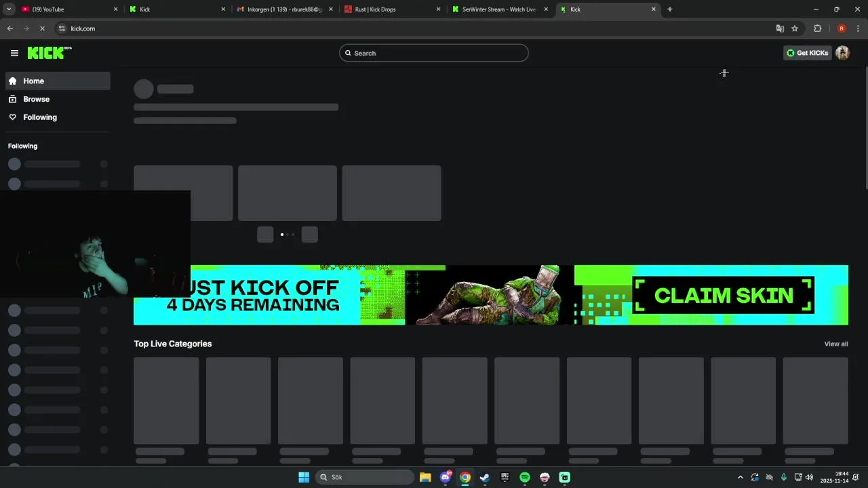Close the Rust | Kick Drops tab

coord(438,9)
